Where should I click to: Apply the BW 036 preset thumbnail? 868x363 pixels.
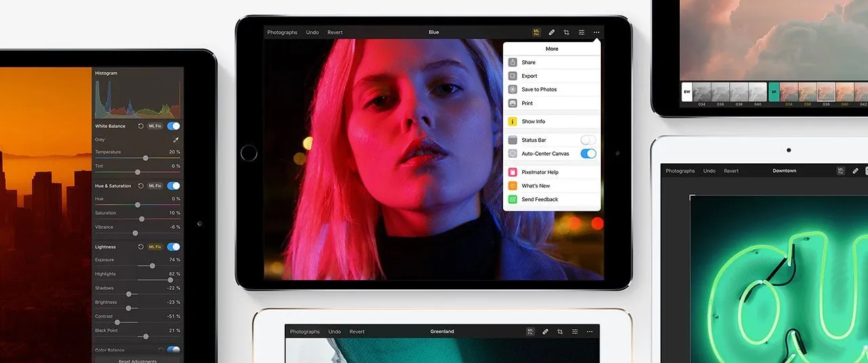pyautogui.click(x=720, y=92)
